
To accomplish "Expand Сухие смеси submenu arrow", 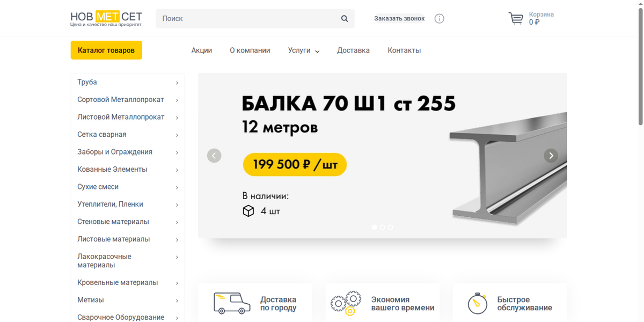I will coord(177,187).
